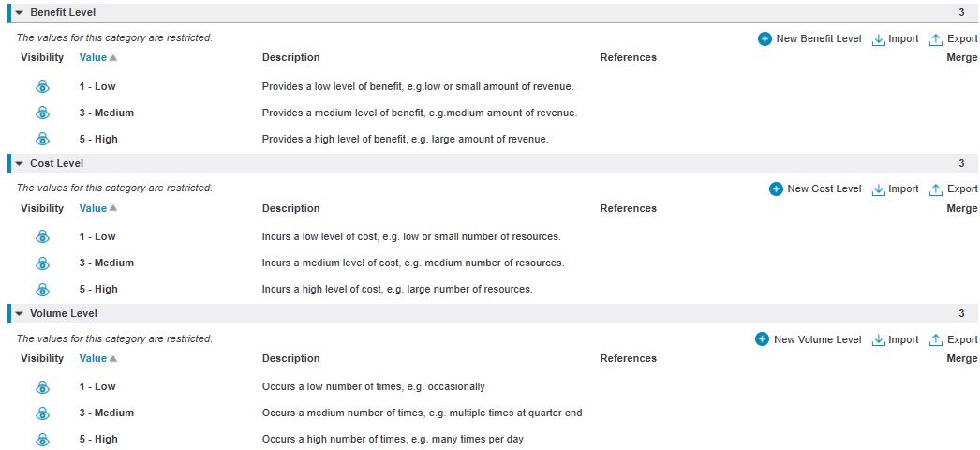Collapse the Volume Level section
The height and width of the screenshot is (450, 980).
coord(20,313)
